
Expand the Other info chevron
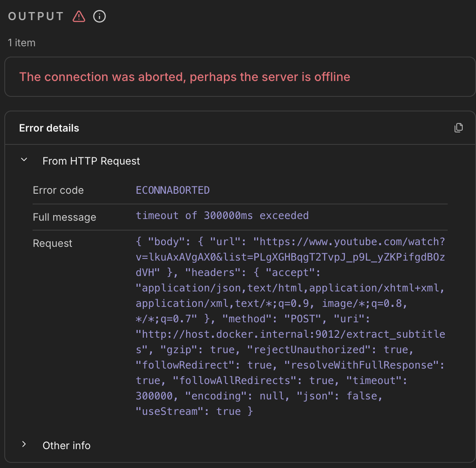24,445
